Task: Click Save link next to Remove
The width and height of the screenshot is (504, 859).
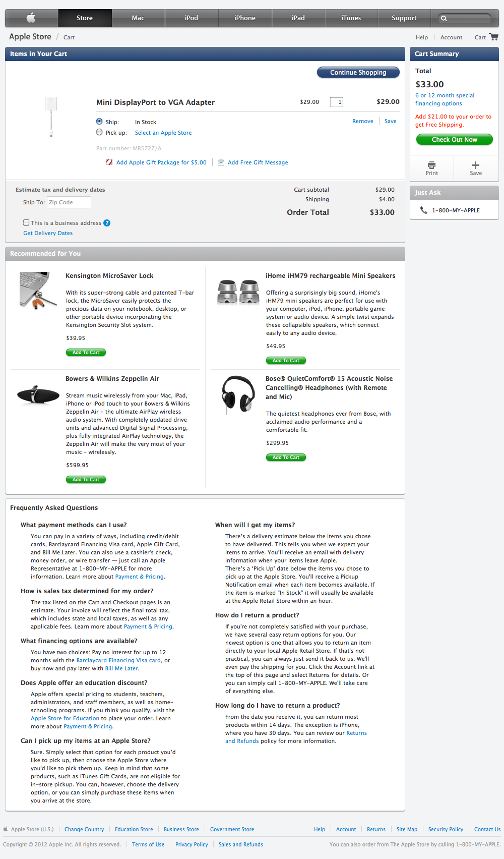Action: coord(391,121)
